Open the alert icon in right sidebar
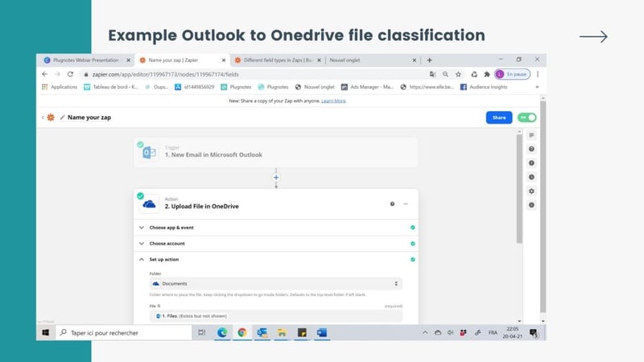The width and height of the screenshot is (644, 362). coord(531,163)
